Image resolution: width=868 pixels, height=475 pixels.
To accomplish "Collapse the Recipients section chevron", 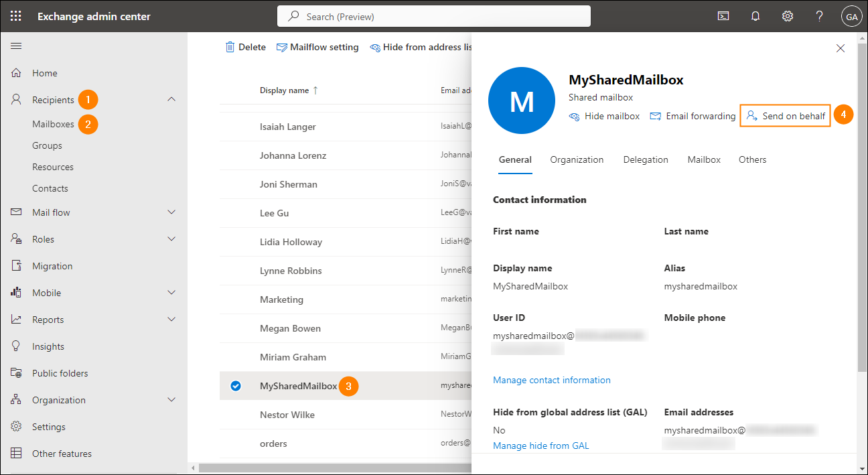I will pos(171,100).
